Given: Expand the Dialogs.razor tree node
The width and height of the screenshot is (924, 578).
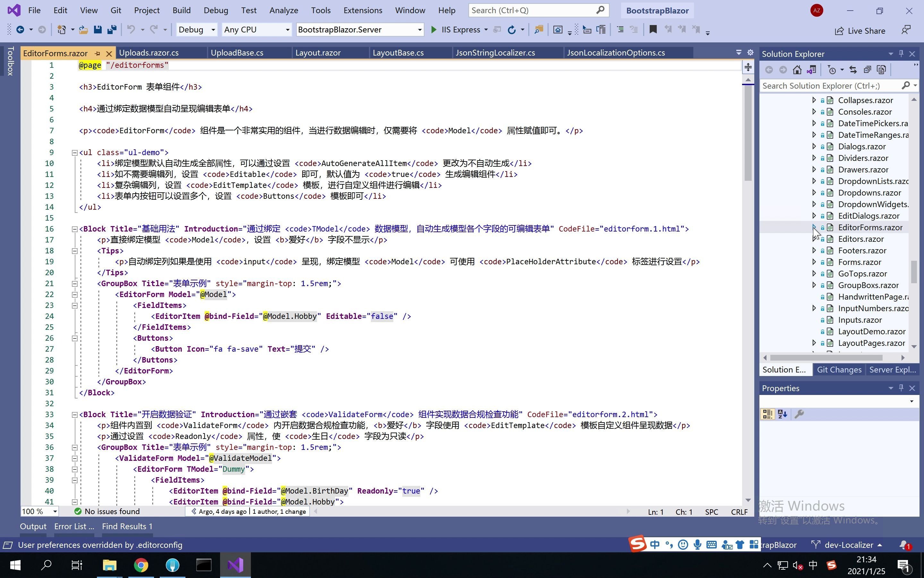Looking at the screenshot, I should click(814, 146).
